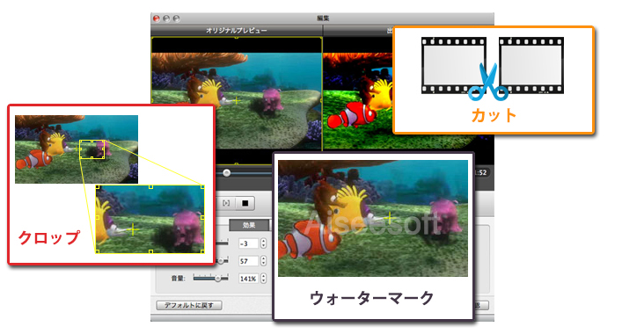This screenshot has height=334, width=644.
Task: Close the 編集 window with red button
Action: pyautogui.click(x=157, y=18)
